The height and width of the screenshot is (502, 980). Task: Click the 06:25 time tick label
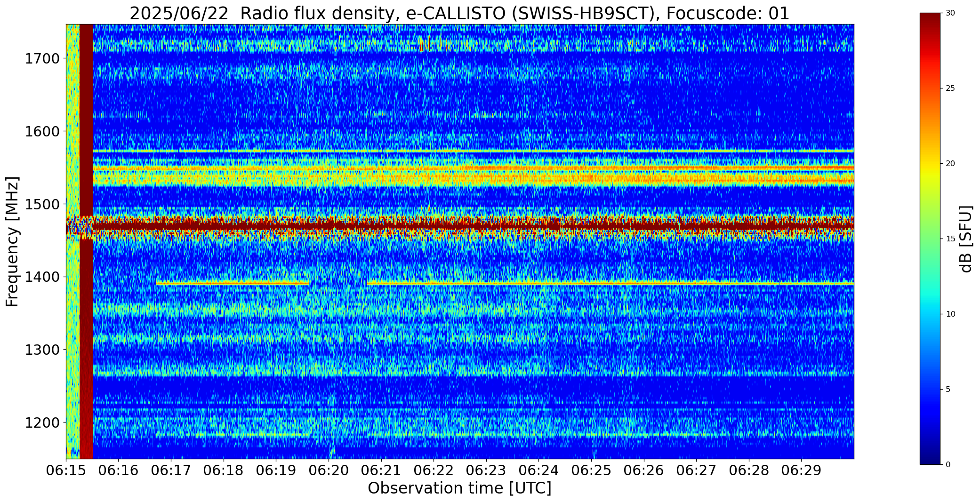click(x=591, y=470)
